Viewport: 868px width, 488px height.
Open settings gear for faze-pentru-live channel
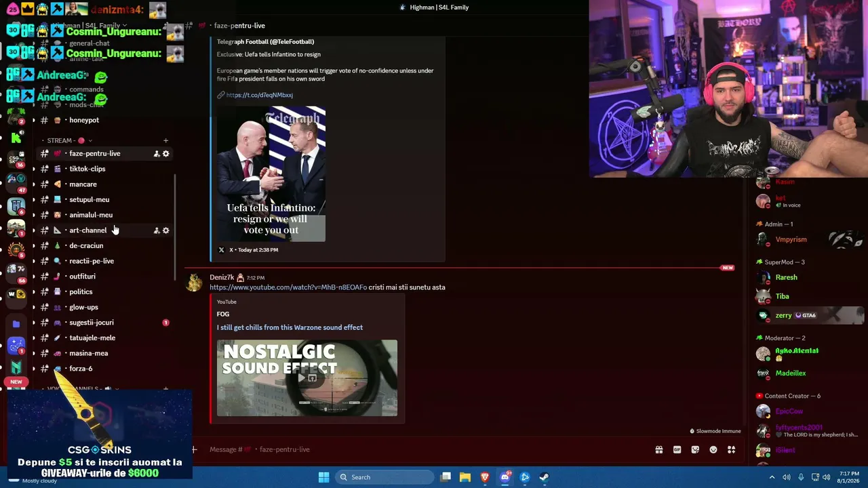166,154
